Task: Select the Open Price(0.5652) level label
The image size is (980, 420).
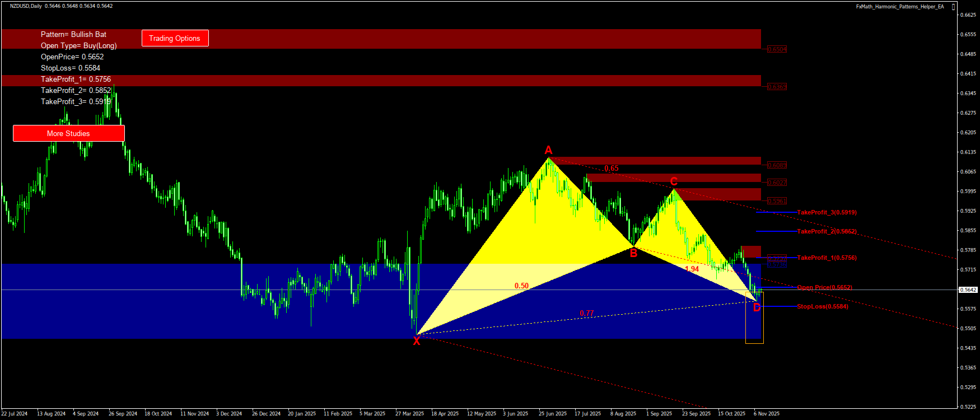Action: tap(824, 287)
